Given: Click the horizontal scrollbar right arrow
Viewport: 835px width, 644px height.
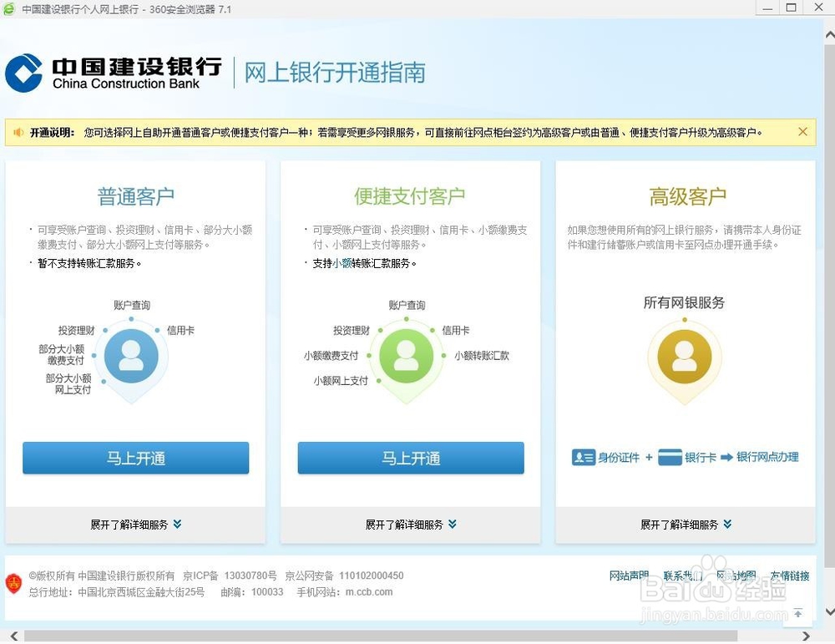Looking at the screenshot, I should click(807, 636).
